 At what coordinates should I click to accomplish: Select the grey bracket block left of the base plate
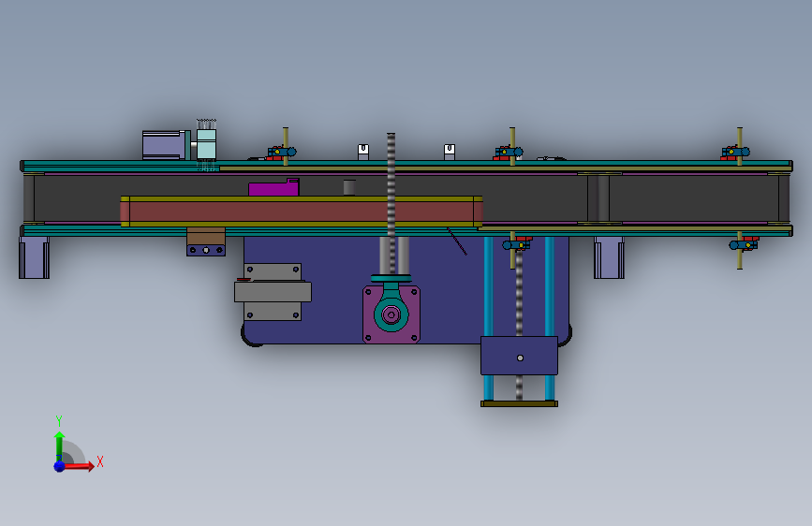coord(273,291)
